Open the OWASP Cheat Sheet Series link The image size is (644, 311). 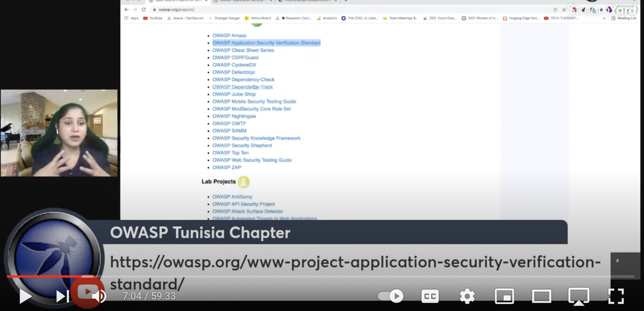click(x=243, y=50)
